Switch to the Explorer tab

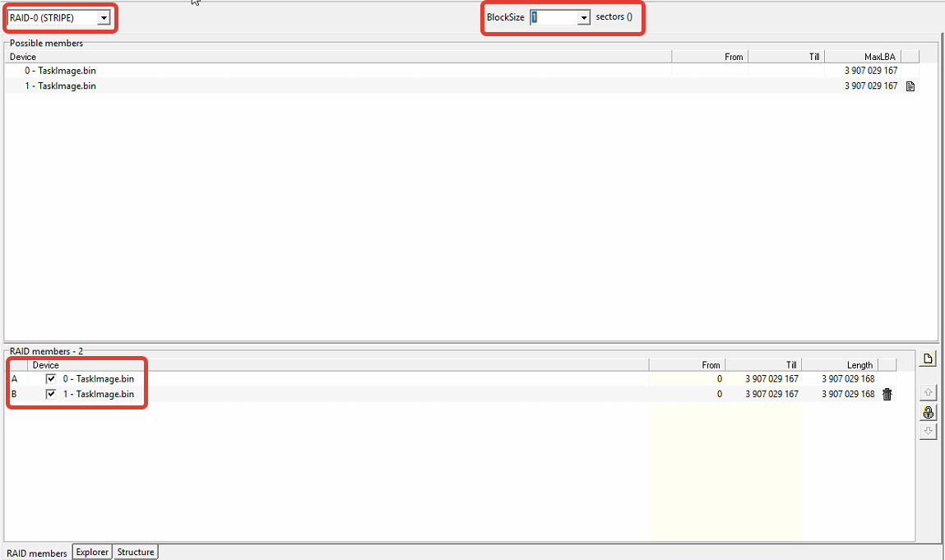click(92, 553)
